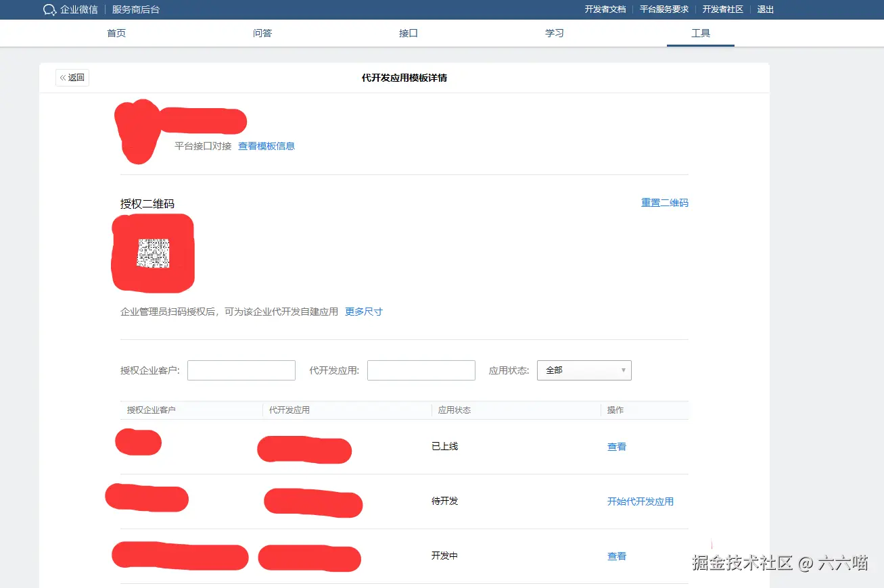Viewport: 884px width, 588px height.
Task: Select the 工具 tab
Action: (701, 33)
